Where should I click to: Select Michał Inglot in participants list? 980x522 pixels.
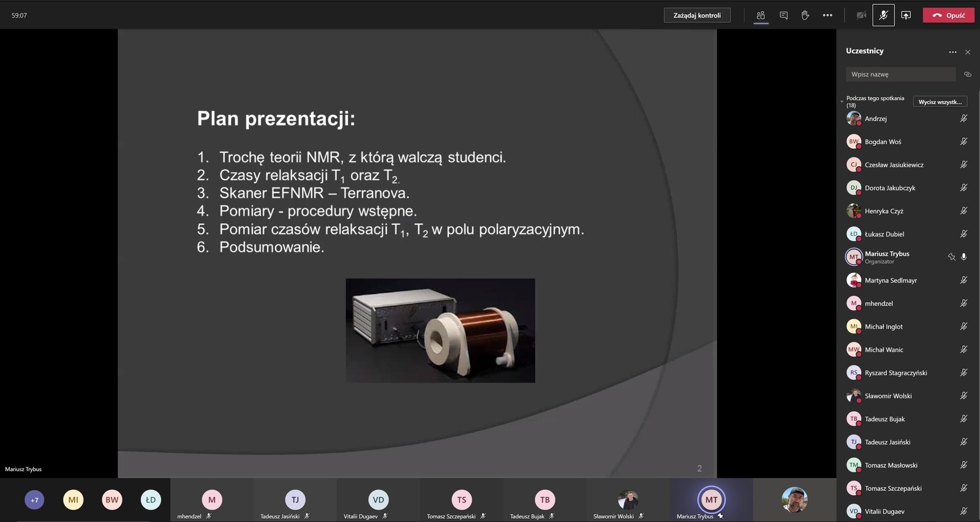pos(884,327)
